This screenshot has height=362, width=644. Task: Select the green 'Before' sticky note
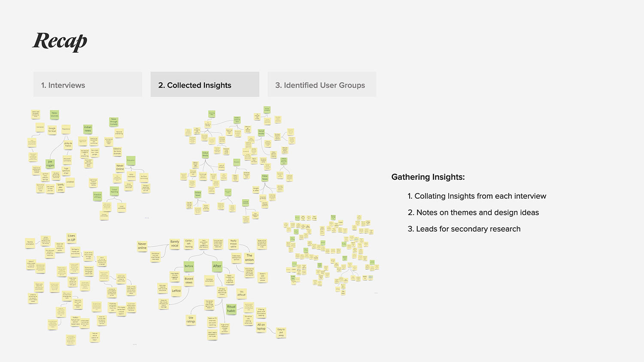[x=189, y=266]
